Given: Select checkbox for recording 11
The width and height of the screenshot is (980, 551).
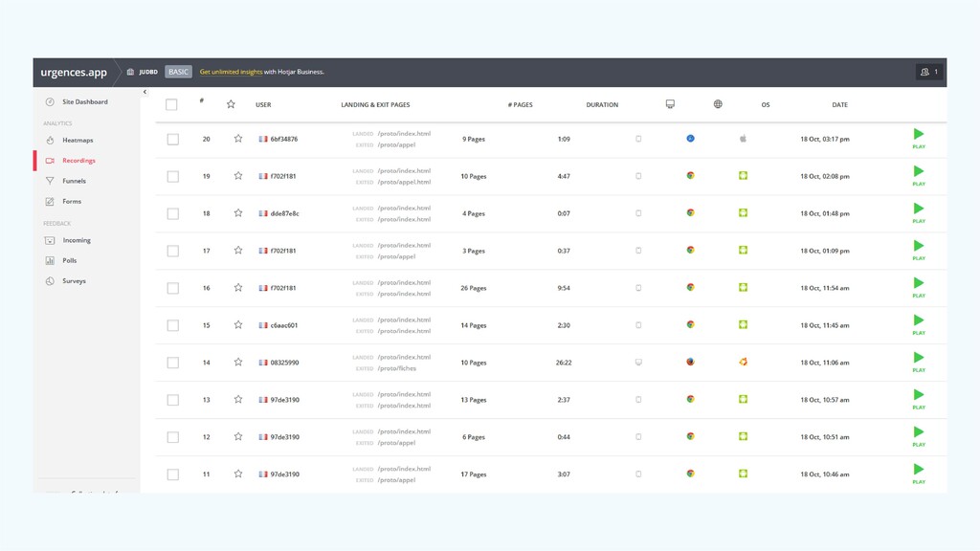Looking at the screenshot, I should pyautogui.click(x=172, y=474).
